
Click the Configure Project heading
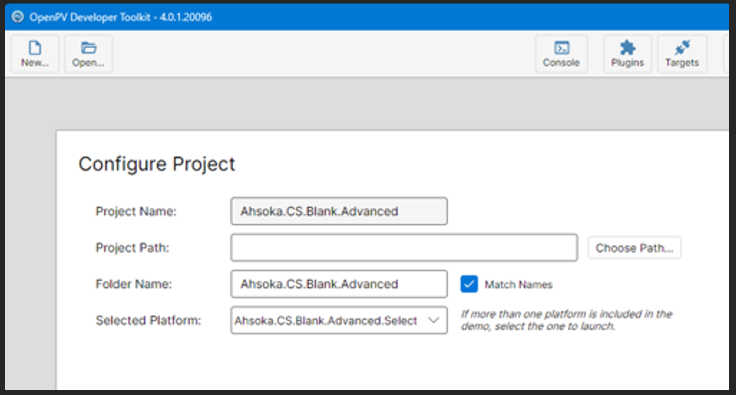(157, 164)
